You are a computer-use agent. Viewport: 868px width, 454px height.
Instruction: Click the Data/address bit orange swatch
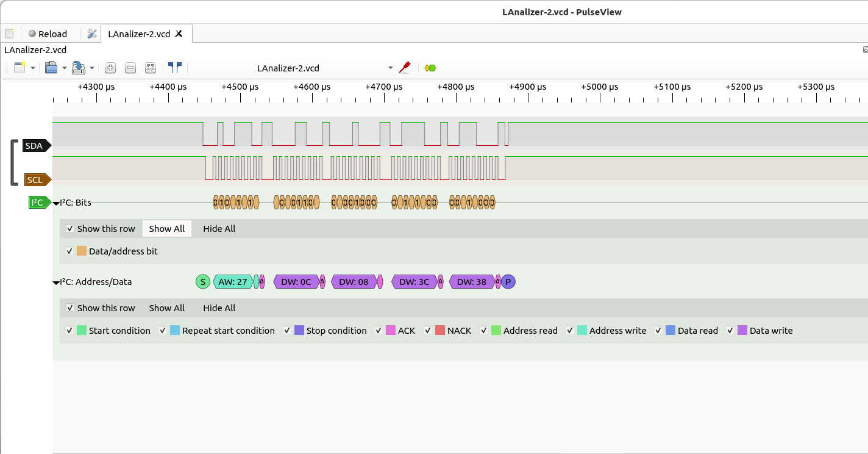(x=82, y=251)
